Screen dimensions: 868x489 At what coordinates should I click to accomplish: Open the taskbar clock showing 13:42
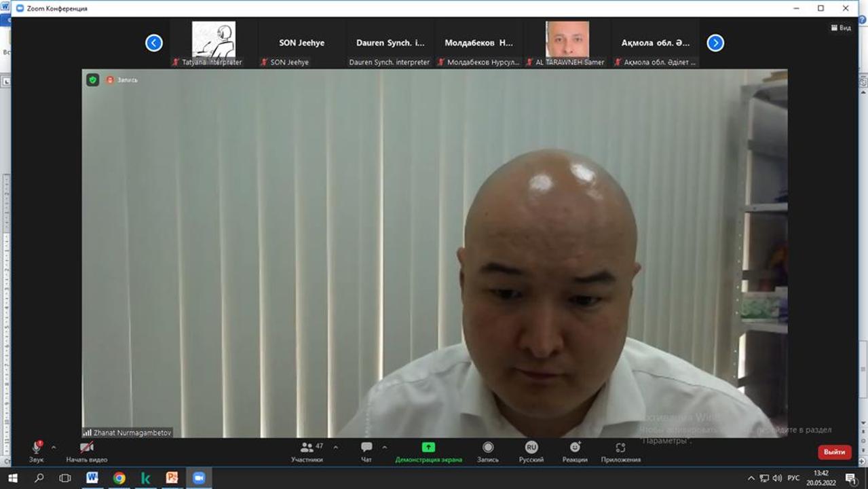click(x=821, y=478)
